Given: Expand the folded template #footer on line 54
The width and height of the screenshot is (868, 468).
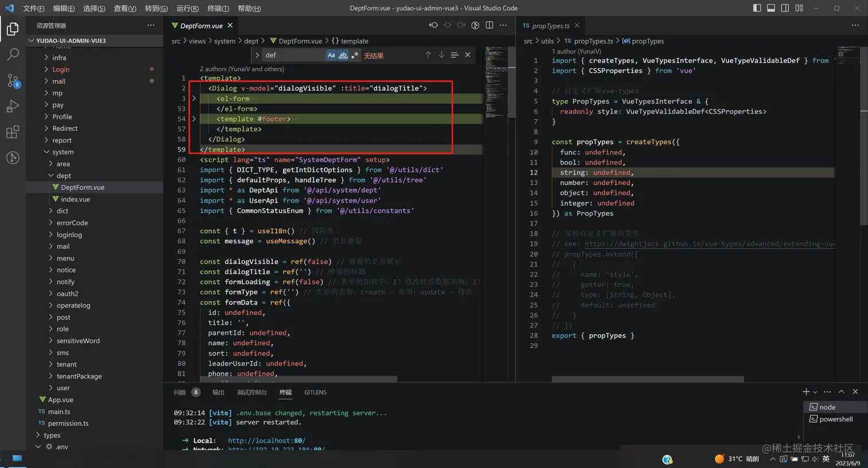Looking at the screenshot, I should point(194,119).
